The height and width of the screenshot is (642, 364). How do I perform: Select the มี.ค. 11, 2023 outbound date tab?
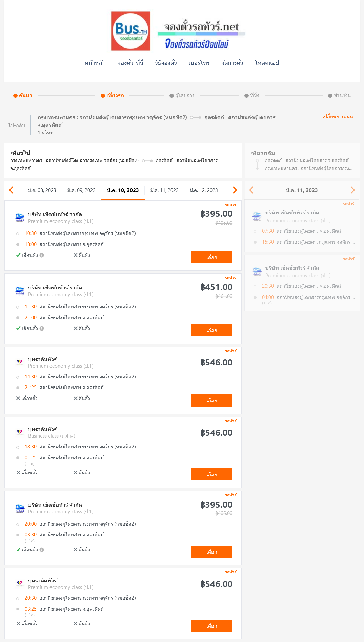point(164,190)
